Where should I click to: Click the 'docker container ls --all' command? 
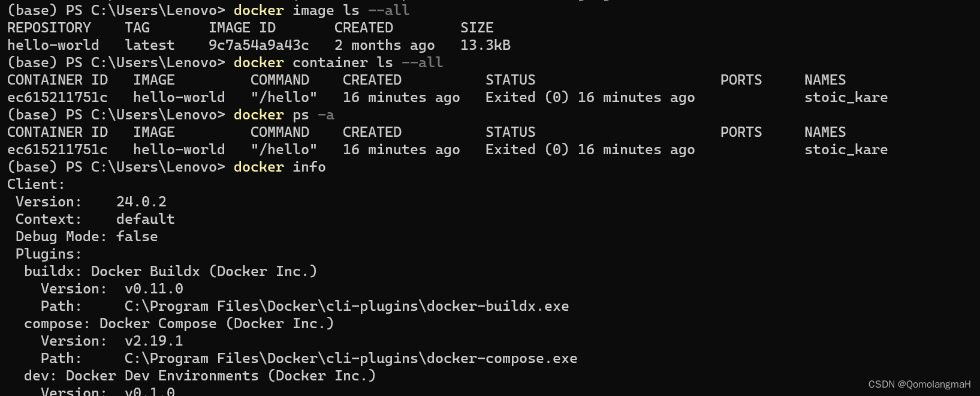coord(339,62)
